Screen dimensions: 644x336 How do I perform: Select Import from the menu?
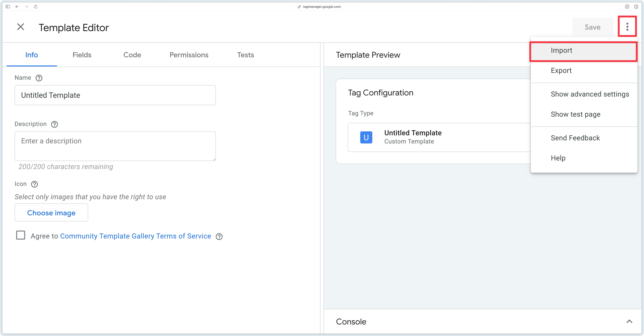(x=561, y=50)
